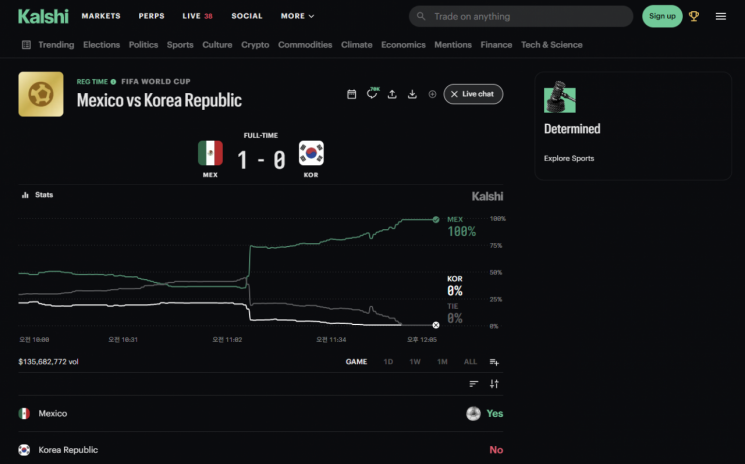Go to the Mentions category

click(453, 45)
